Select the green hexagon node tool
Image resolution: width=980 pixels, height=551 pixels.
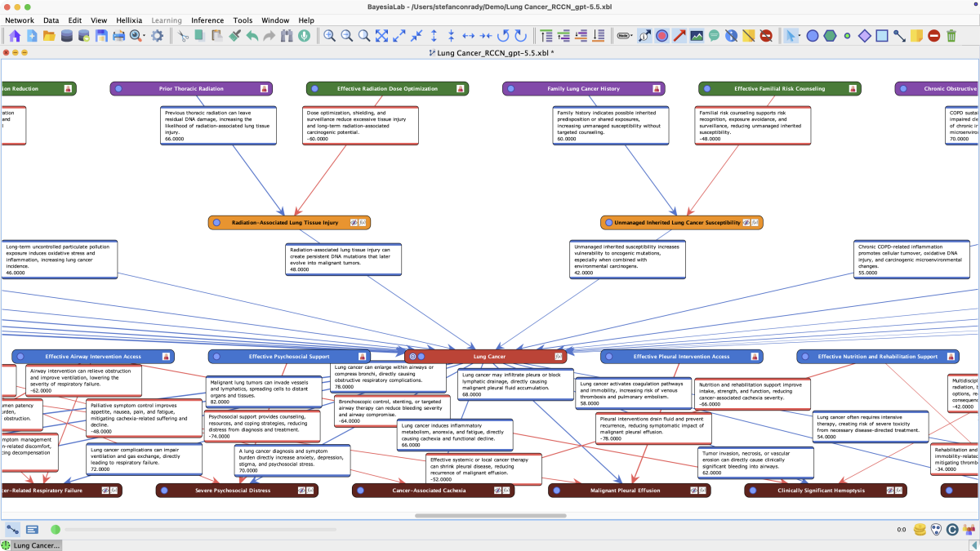(x=830, y=36)
